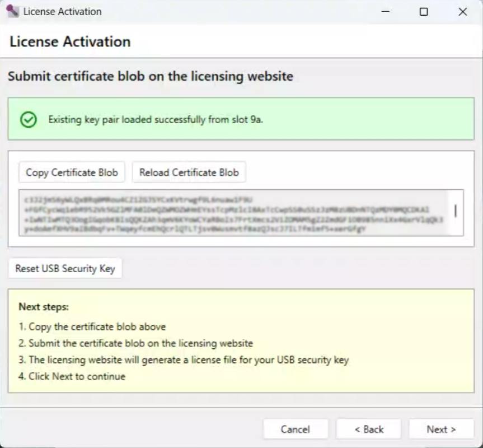
Task: Minimize the License Activation window
Action: pos(386,12)
